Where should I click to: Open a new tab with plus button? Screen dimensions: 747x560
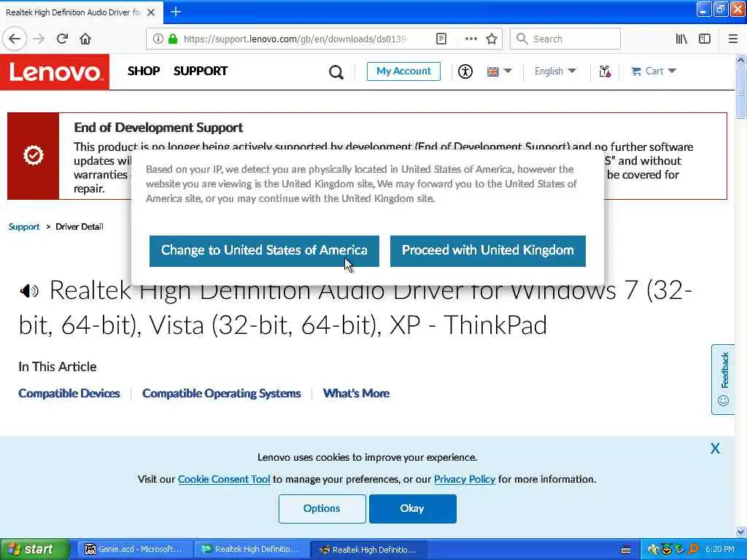tap(176, 12)
